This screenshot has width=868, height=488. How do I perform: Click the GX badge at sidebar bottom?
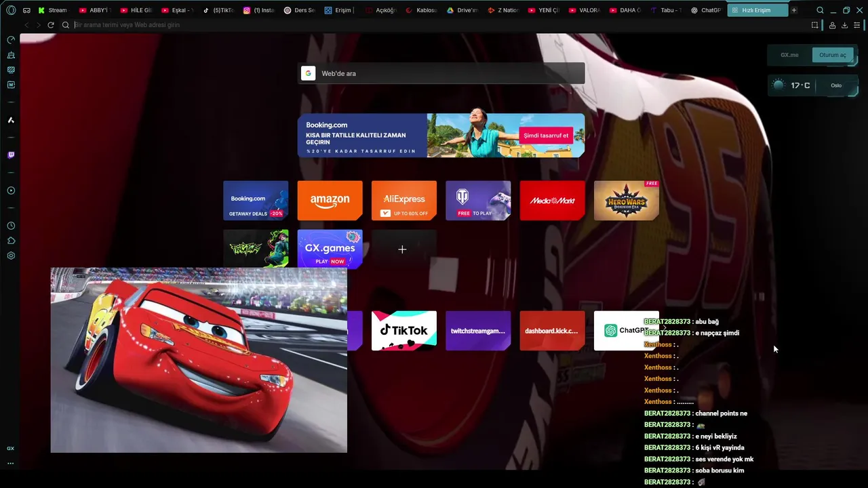[x=10, y=449]
